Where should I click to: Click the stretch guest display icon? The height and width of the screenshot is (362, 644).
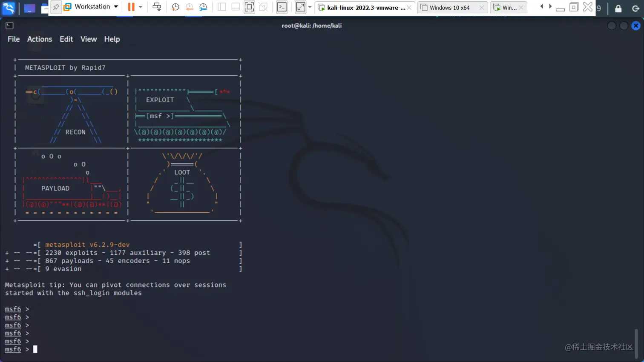click(301, 7)
